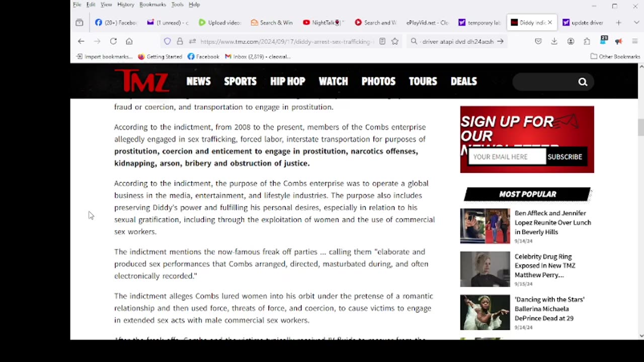Open the site permissions icon in the address bar

coord(192,41)
